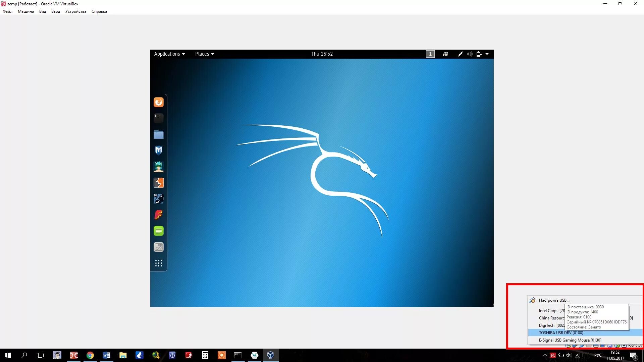This screenshot has width=644, height=362.
Task: Attach the TOSHIBA USB DRV device
Action: point(561,333)
